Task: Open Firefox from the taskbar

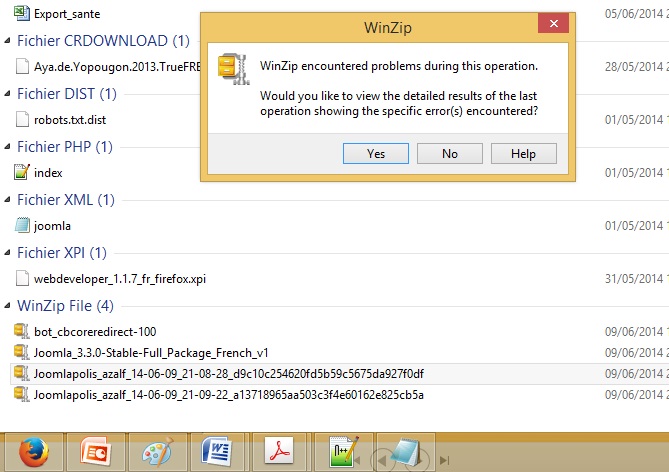Action: (x=34, y=452)
